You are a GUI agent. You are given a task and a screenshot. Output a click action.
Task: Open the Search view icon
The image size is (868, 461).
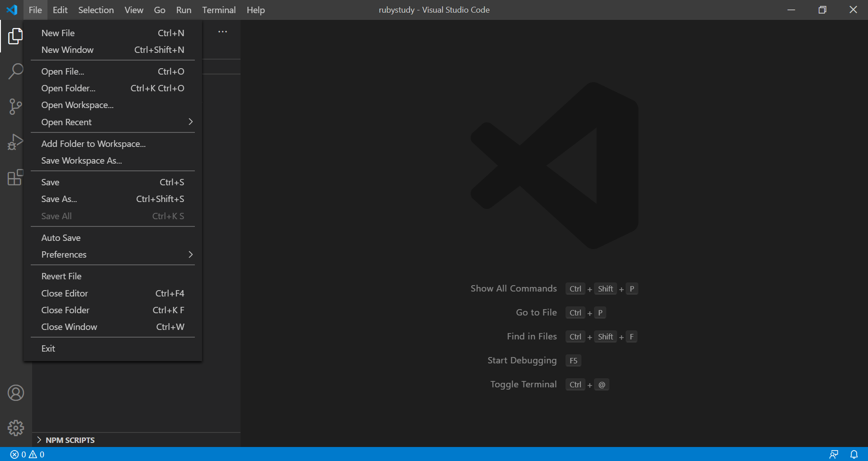click(x=15, y=71)
